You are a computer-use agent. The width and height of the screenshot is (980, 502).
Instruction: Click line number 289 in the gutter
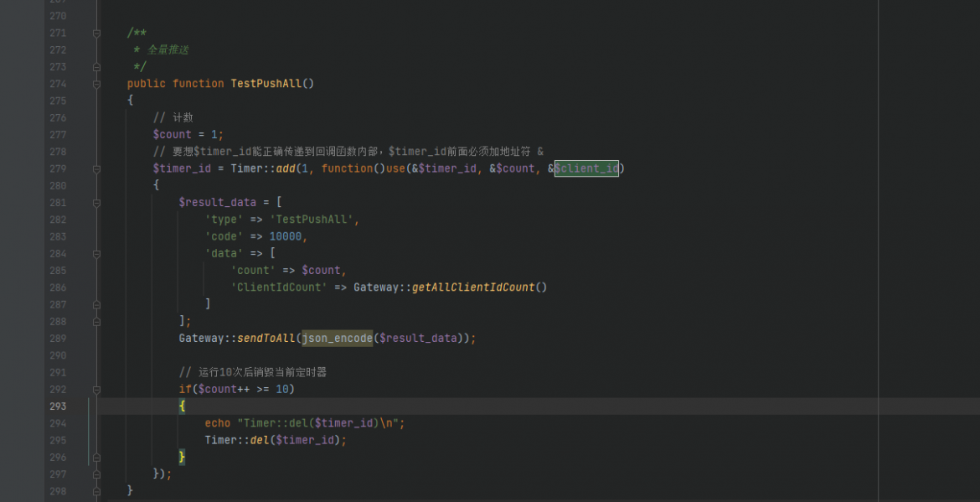point(58,339)
